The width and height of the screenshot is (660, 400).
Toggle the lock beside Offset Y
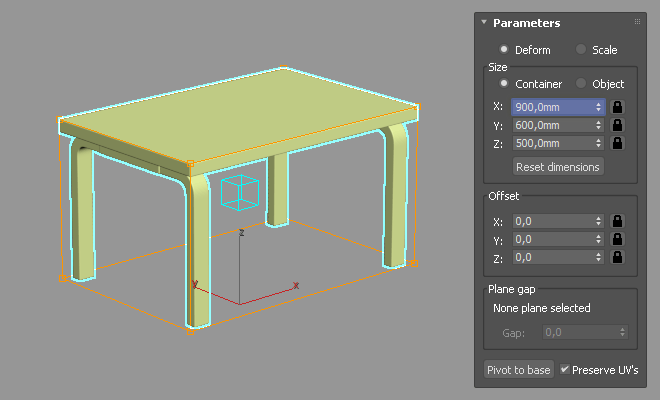[618, 240]
